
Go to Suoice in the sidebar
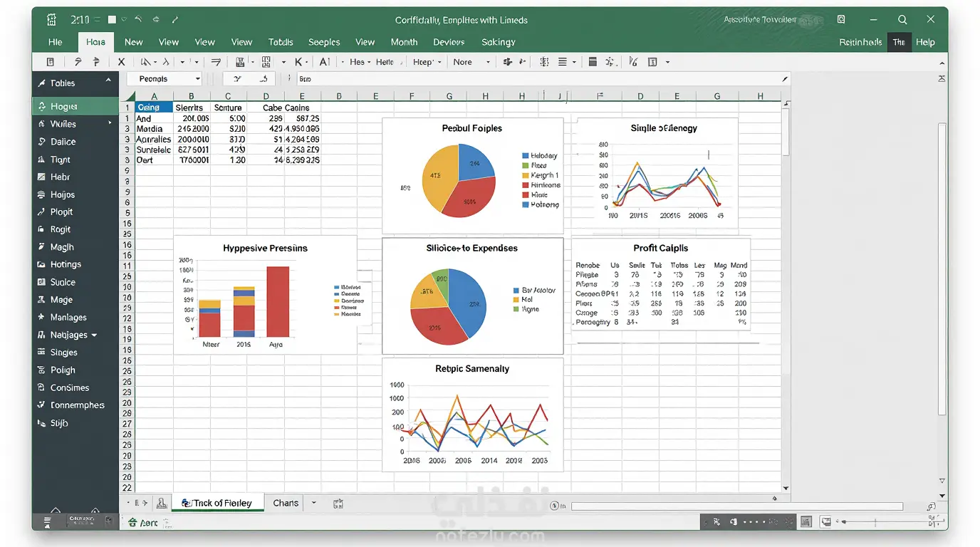pyautogui.click(x=75, y=282)
